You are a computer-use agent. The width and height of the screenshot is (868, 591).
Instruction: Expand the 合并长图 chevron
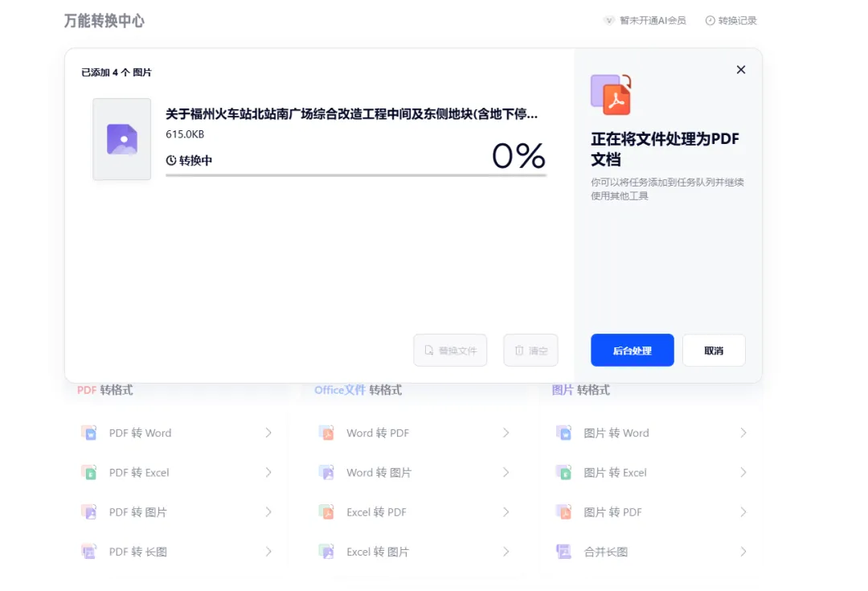(x=743, y=552)
